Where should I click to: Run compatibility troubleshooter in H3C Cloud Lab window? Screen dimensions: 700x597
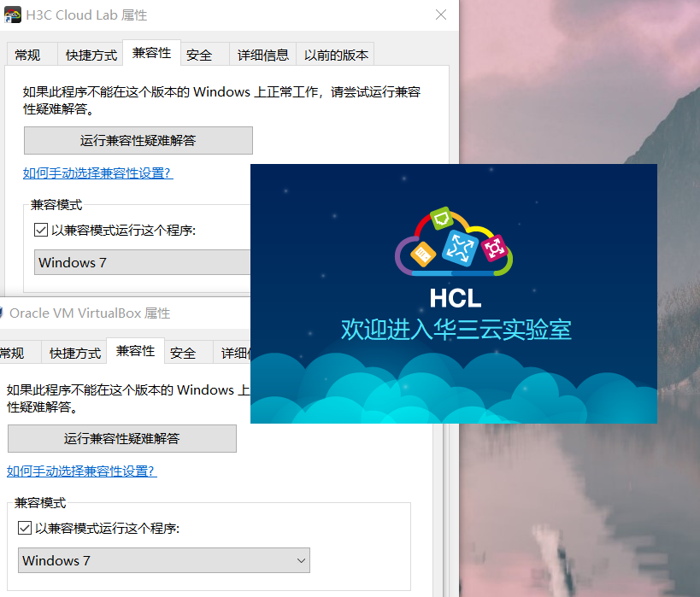point(138,141)
